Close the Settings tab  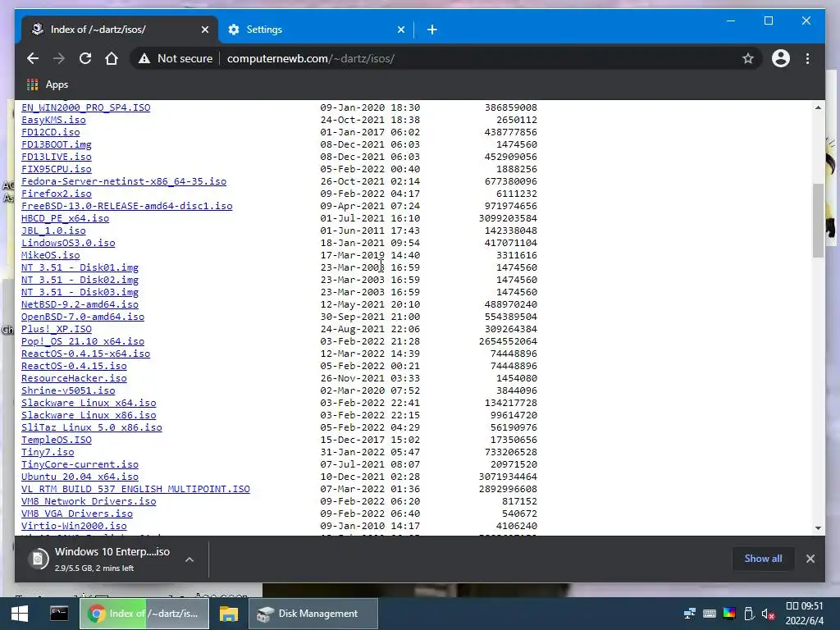[x=400, y=30]
